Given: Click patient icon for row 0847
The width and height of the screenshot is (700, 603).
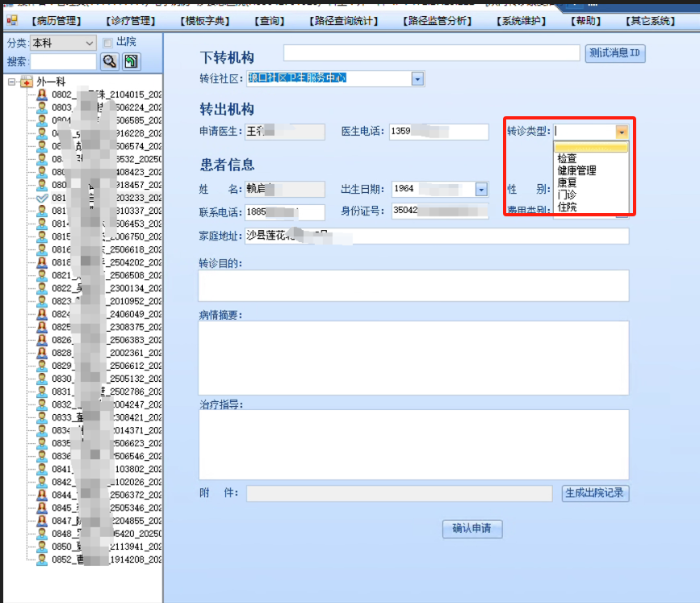Looking at the screenshot, I should coord(42,521).
